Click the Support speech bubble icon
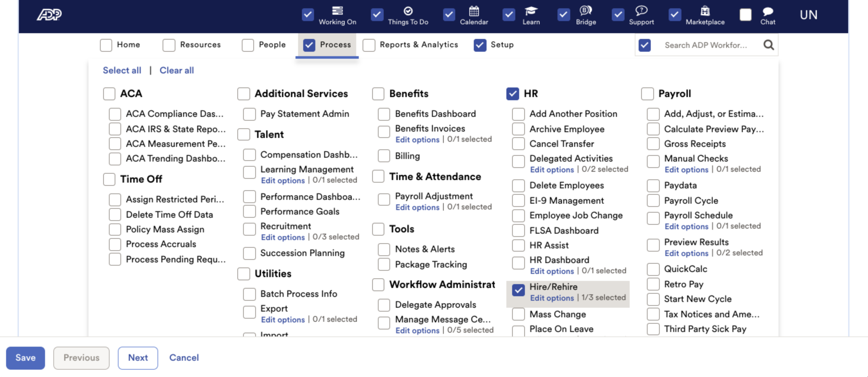This screenshot has width=868, height=377. point(641,11)
